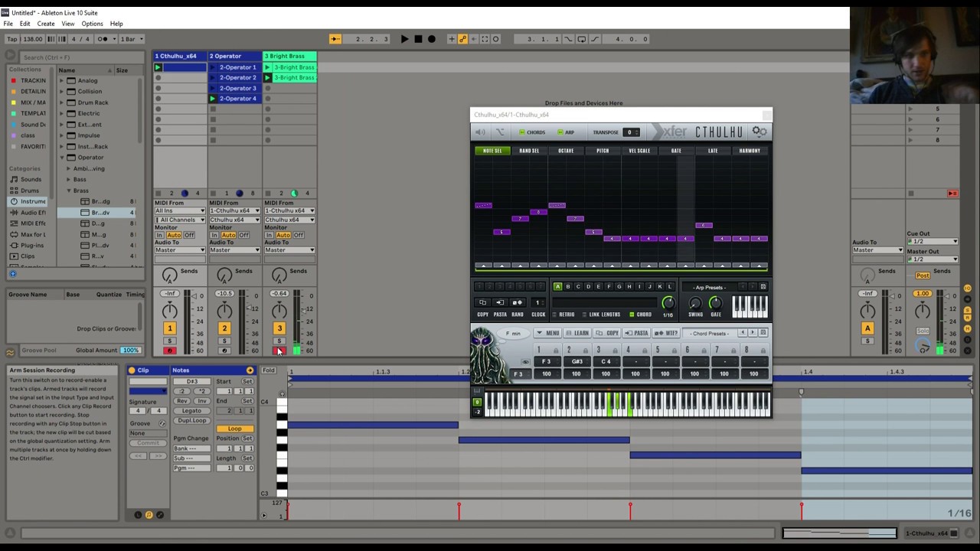Click track 2 volume fader handle
Image resolution: width=980 pixels, height=551 pixels.
click(250, 308)
